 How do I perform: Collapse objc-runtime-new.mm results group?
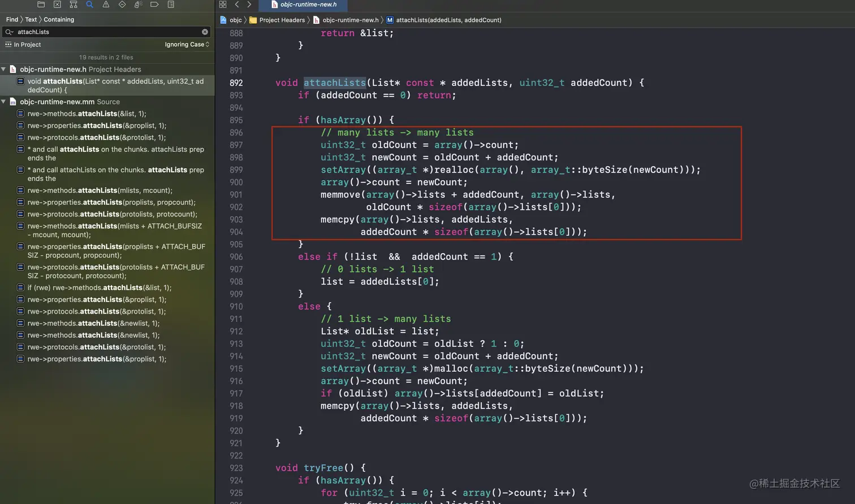pyautogui.click(x=4, y=102)
